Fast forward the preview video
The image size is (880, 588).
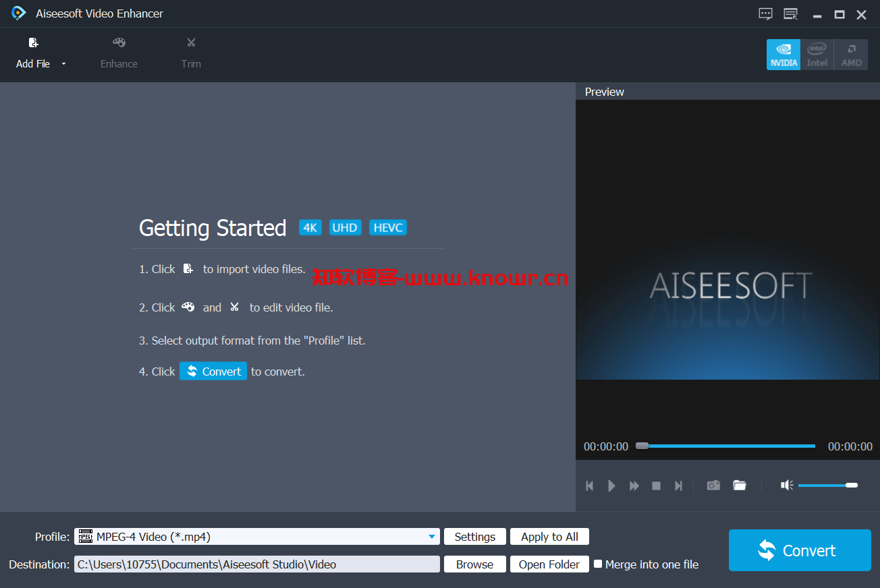[634, 486]
